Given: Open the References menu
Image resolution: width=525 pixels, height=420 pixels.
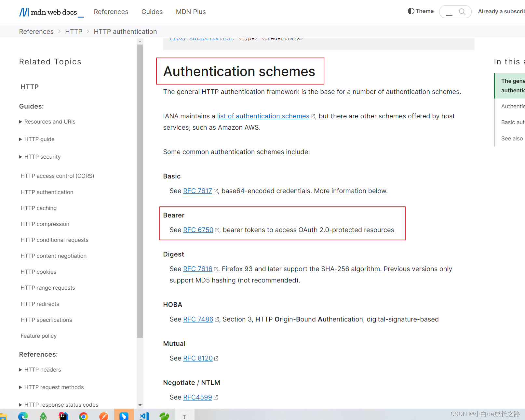Looking at the screenshot, I should pyautogui.click(x=111, y=12).
